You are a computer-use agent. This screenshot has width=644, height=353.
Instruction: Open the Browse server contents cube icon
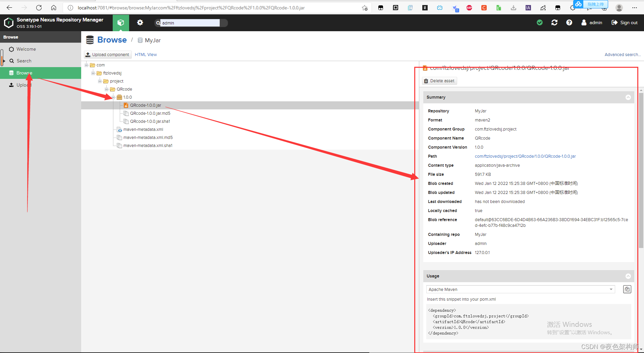tap(121, 22)
